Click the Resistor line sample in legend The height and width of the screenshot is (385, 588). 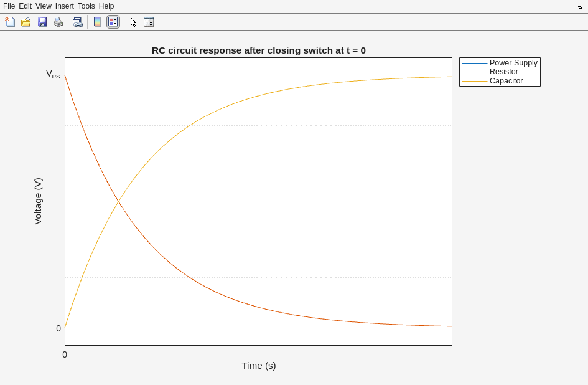click(474, 72)
